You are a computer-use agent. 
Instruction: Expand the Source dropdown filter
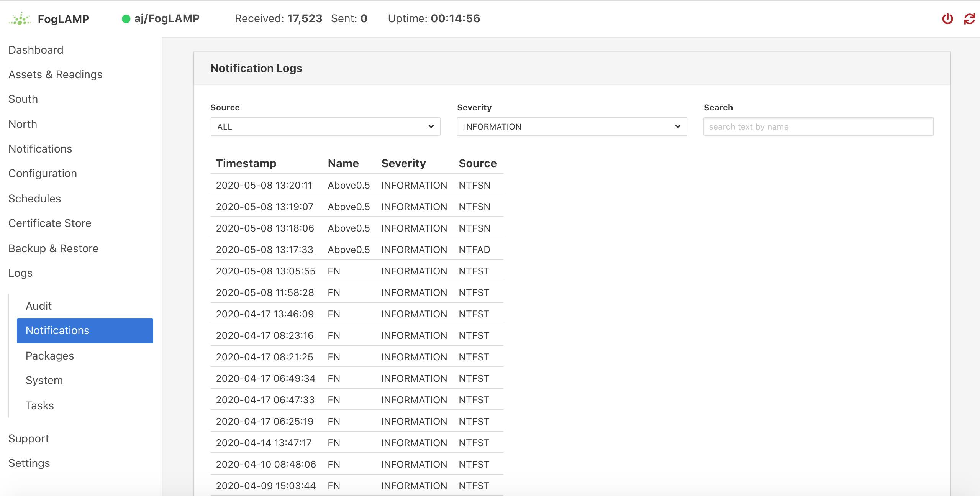coord(325,126)
